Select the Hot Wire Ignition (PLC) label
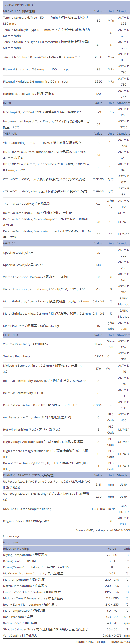This screenshot has width=130, height=644. tap(31, 429)
